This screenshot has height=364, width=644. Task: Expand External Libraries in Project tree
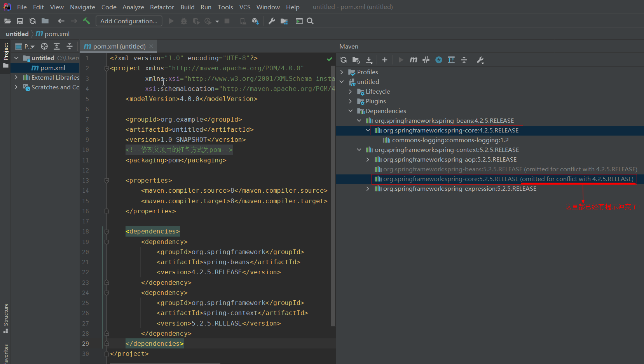16,78
